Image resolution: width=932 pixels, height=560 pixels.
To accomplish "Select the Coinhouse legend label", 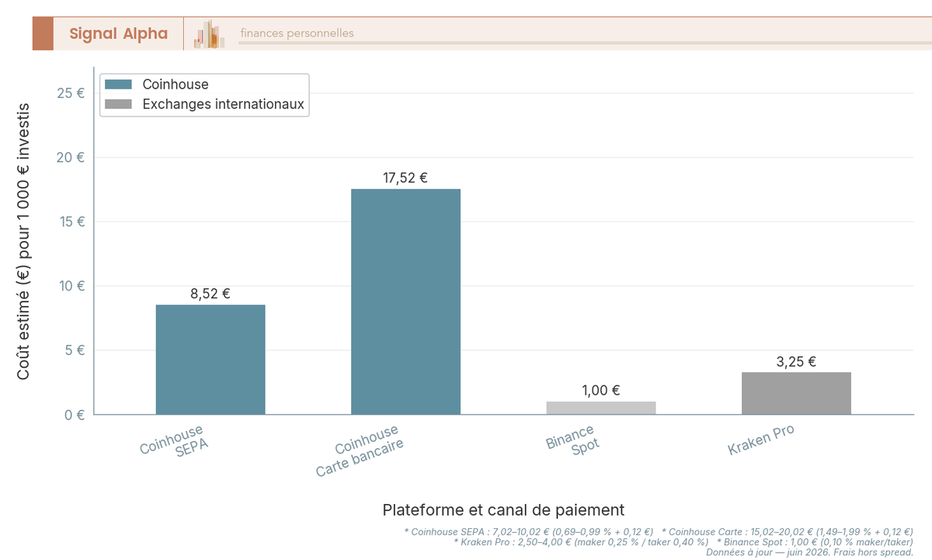I will pyautogui.click(x=176, y=85).
